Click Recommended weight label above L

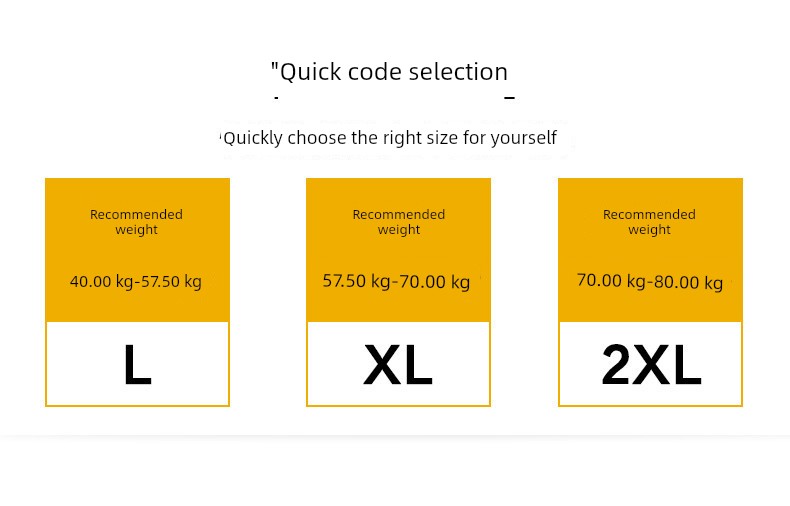[137, 222]
